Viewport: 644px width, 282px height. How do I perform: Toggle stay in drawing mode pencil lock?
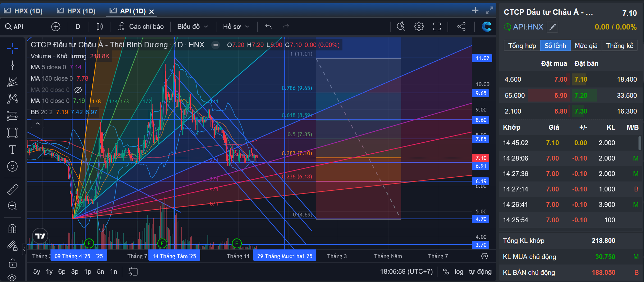[12, 246]
